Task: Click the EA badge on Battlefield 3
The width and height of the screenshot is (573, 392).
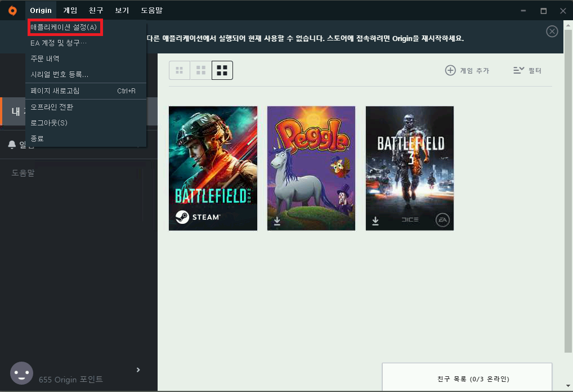Action: point(442,220)
